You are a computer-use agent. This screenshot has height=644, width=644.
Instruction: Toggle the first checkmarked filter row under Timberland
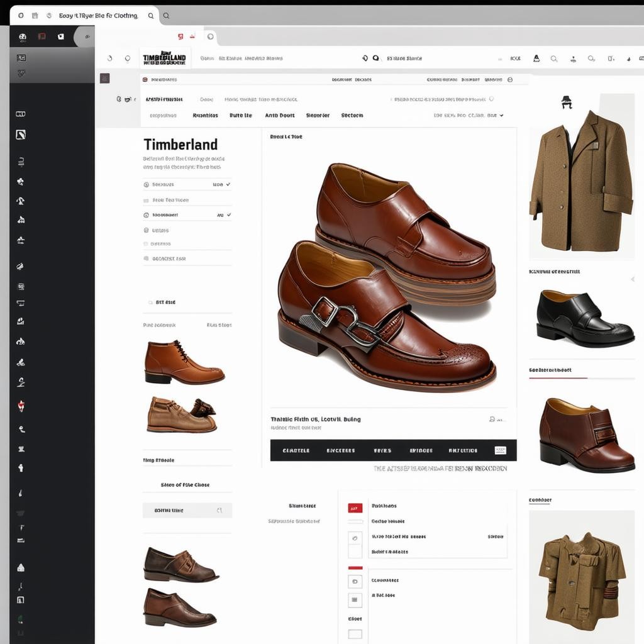click(187, 185)
